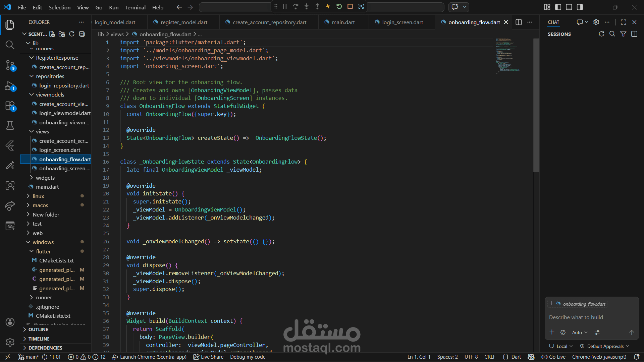Click the Flutter hot reload lightning icon
This screenshot has width=644, height=362.
[328, 6]
